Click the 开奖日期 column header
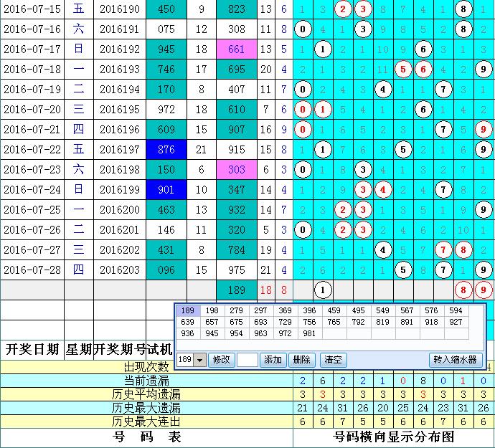495x448 pixels. pyautogui.click(x=32, y=350)
